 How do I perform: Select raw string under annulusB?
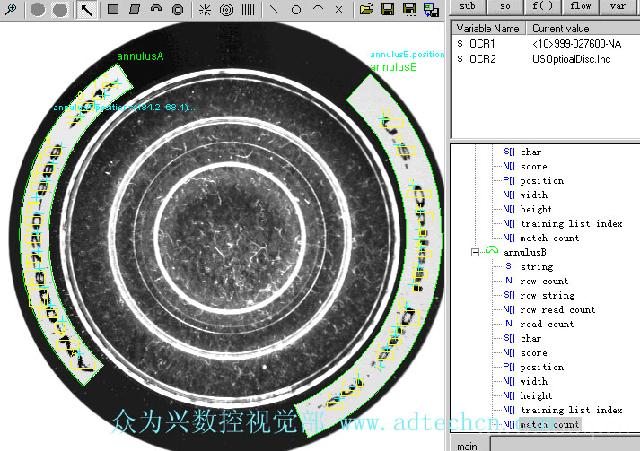point(547,295)
